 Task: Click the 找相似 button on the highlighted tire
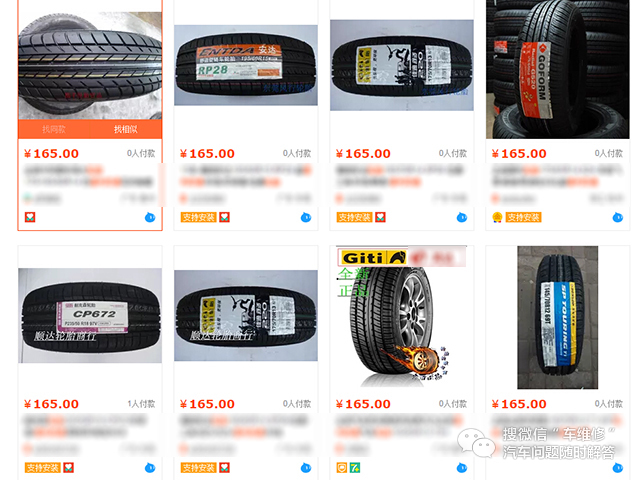126,129
